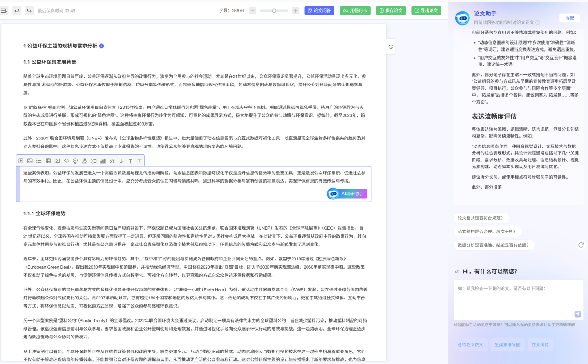The image size is (588, 364).
Task: Ask 论文格式是否符合规范？
Action: tap(481, 218)
